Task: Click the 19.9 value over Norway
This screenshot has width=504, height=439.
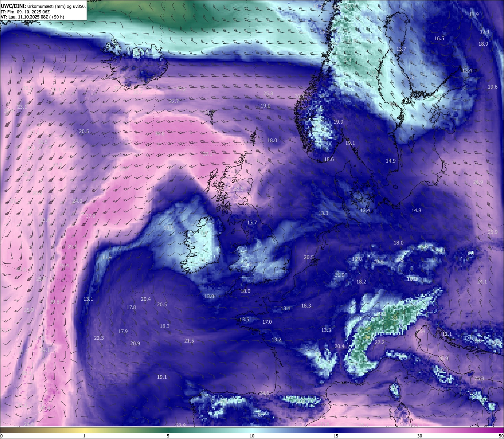Action: pyautogui.click(x=338, y=122)
